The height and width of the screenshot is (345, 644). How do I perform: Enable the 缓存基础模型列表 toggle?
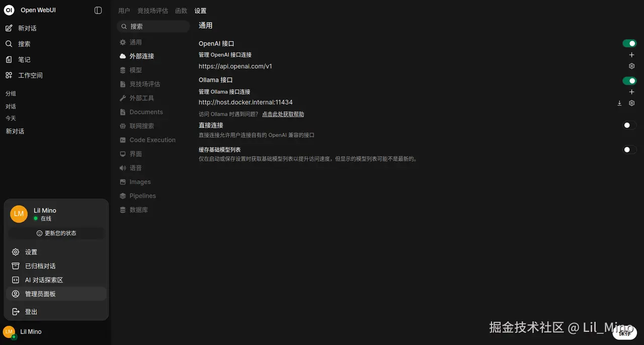click(x=629, y=149)
